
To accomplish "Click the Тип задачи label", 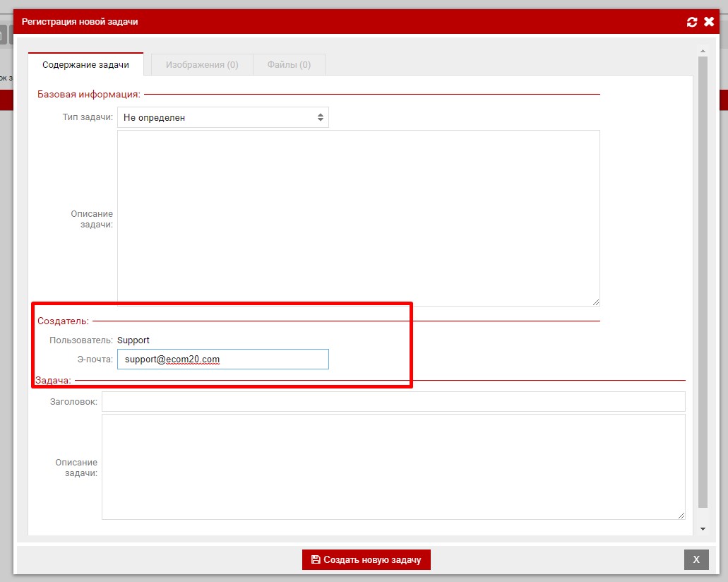I will pos(88,117).
